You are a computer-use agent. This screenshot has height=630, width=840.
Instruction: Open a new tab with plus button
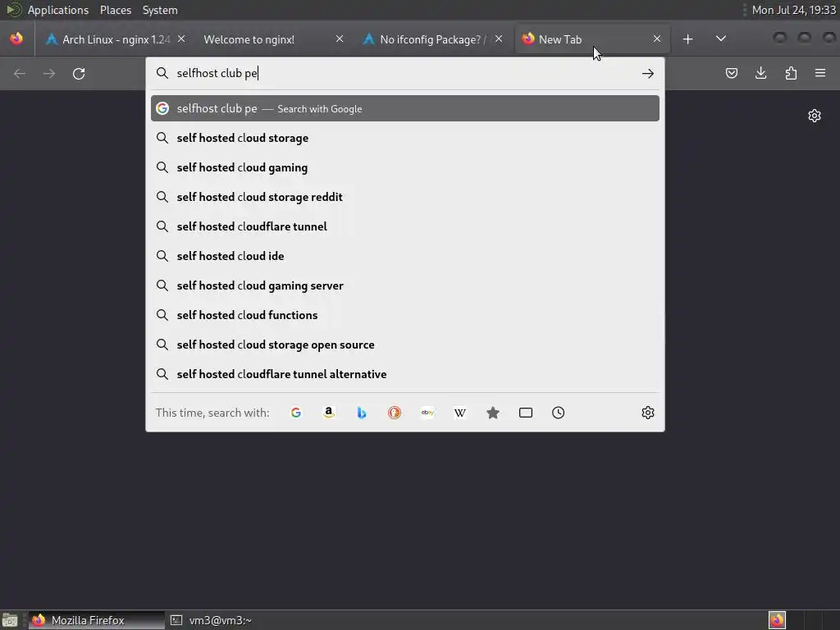coord(688,39)
